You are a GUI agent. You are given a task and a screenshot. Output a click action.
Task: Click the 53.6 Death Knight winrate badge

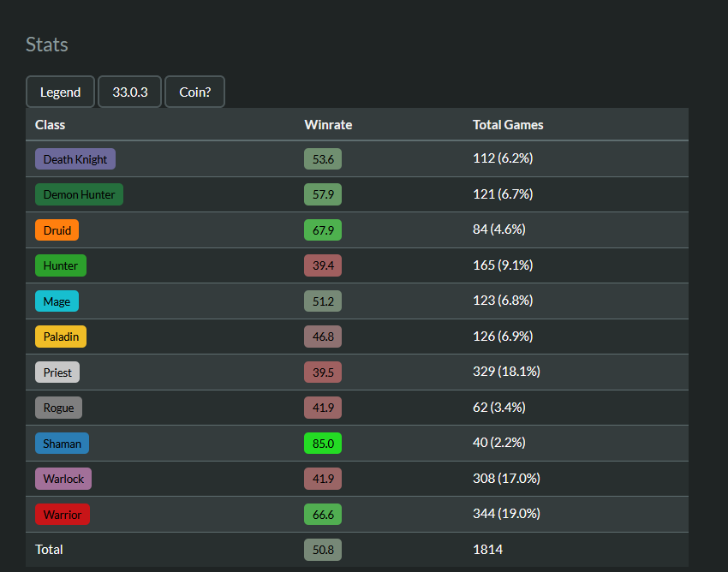coord(323,159)
